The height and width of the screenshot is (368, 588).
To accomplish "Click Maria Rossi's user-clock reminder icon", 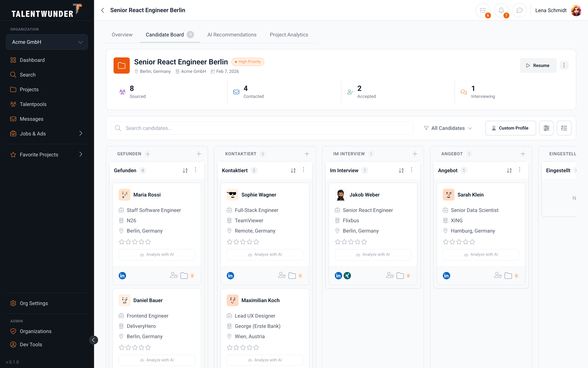I will 174,275.
